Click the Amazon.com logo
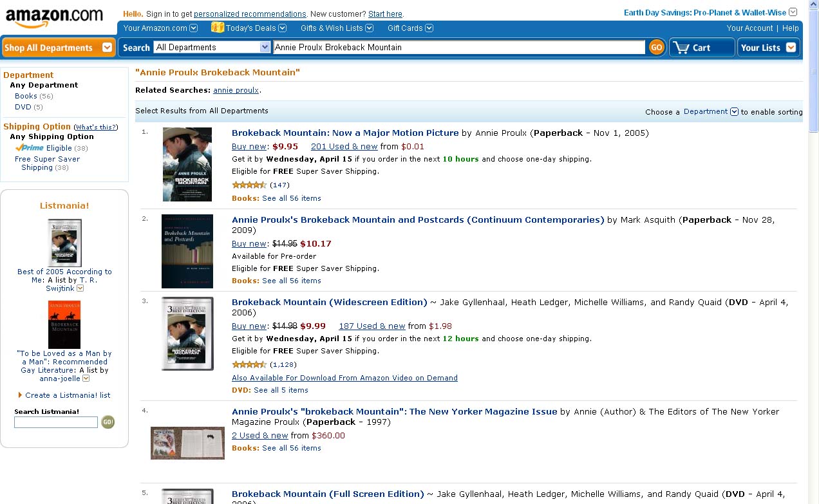 coord(54,17)
